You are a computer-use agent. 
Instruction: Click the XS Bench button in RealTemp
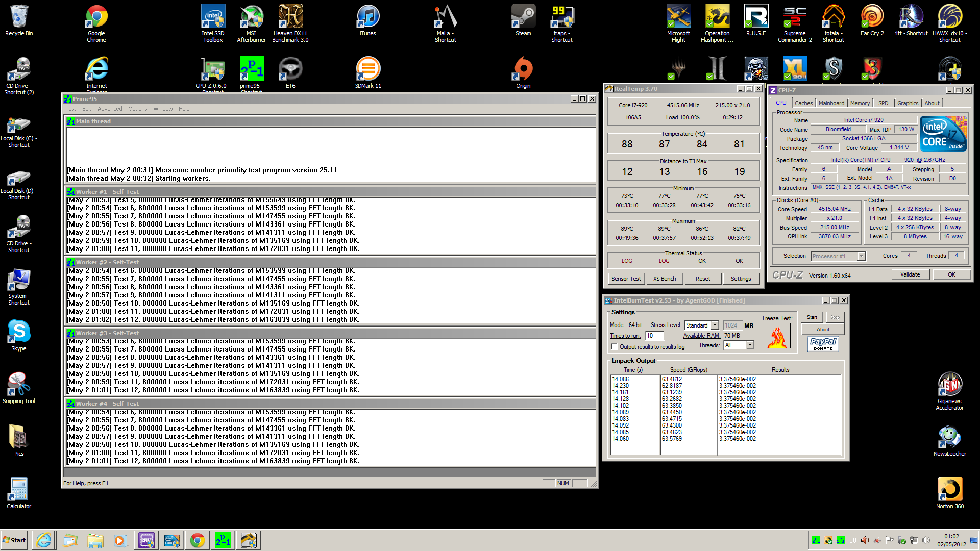664,279
